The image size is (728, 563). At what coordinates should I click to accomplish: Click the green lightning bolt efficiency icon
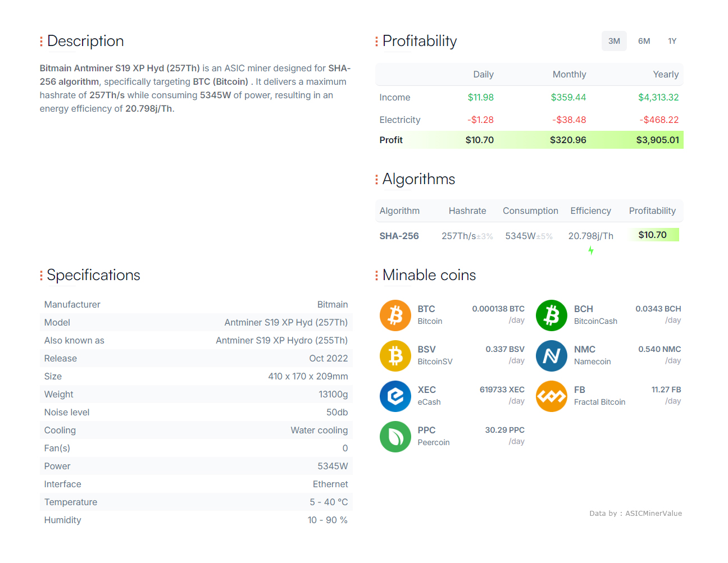(x=591, y=250)
